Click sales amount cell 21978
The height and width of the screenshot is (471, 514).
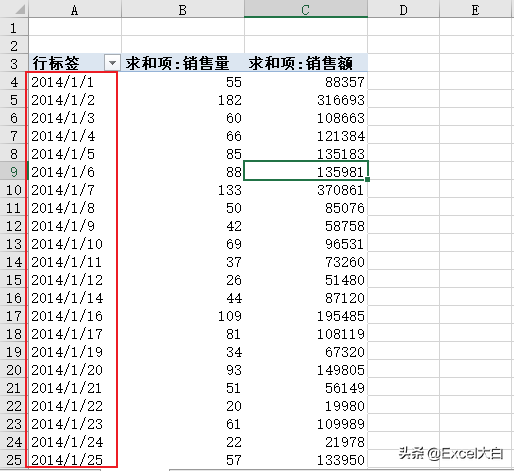click(306, 442)
